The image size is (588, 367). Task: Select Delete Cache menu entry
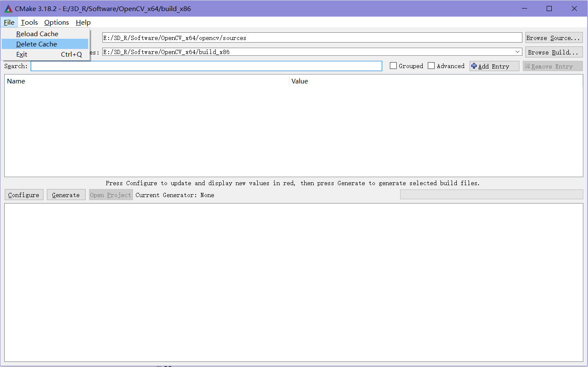tap(45, 44)
